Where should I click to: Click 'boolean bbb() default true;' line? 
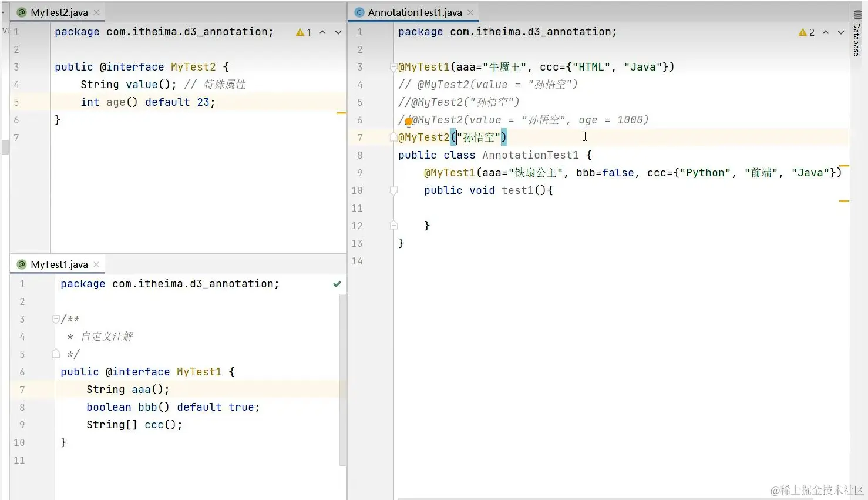pyautogui.click(x=173, y=407)
